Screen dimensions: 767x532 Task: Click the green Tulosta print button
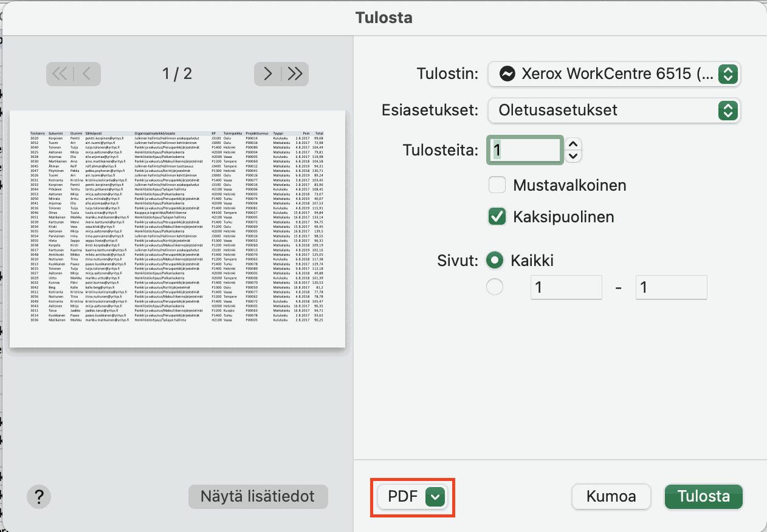click(x=704, y=497)
